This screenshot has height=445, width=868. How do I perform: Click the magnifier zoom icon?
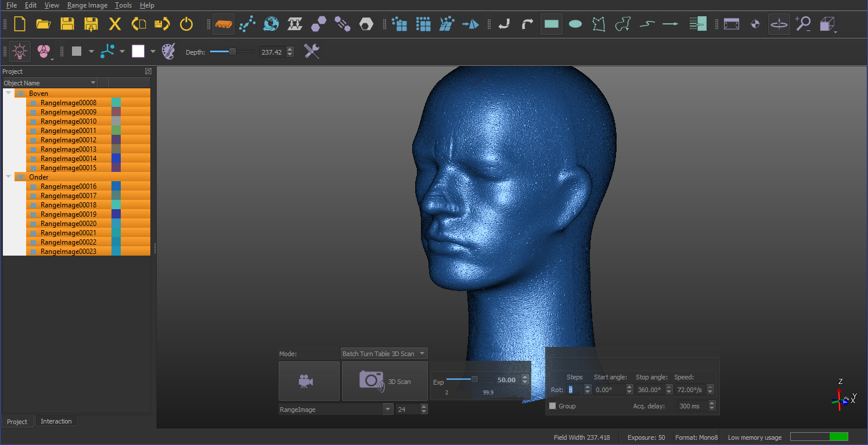[802, 24]
